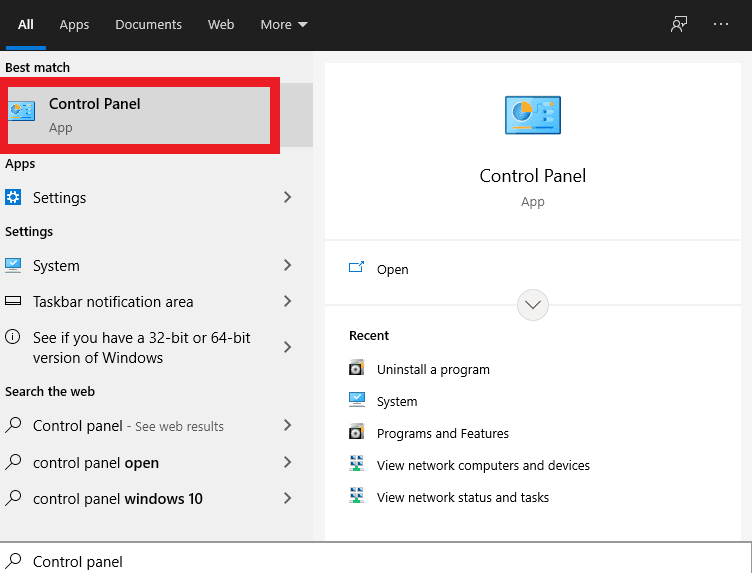
Task: Open the three-dots options menu
Action: coord(721,24)
